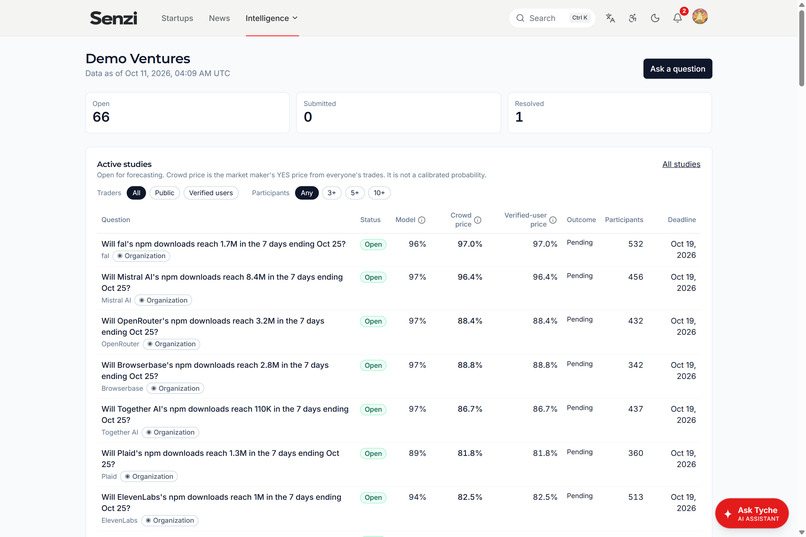Image resolution: width=806 pixels, height=537 pixels.
Task: Click the Senzi logo
Action: coord(114,18)
